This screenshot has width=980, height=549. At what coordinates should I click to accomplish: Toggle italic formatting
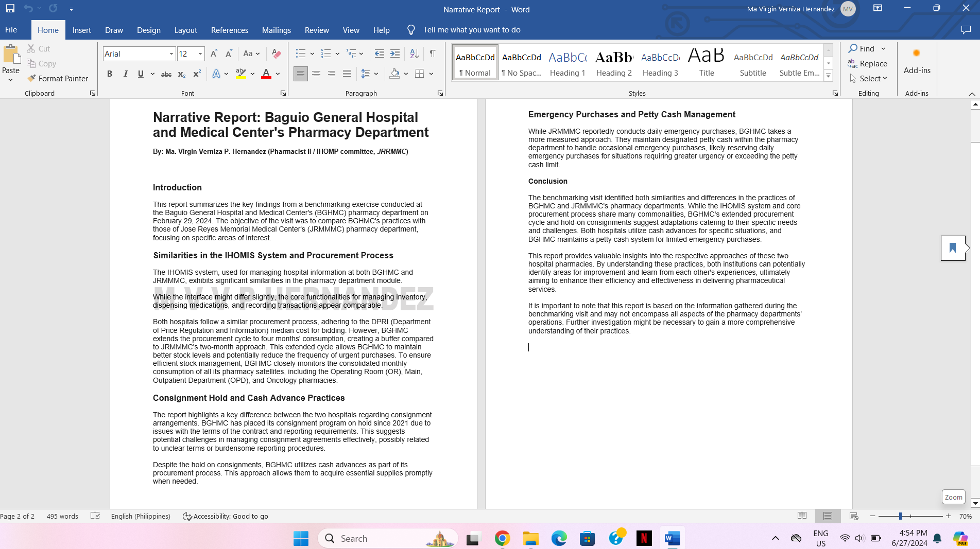pos(125,74)
